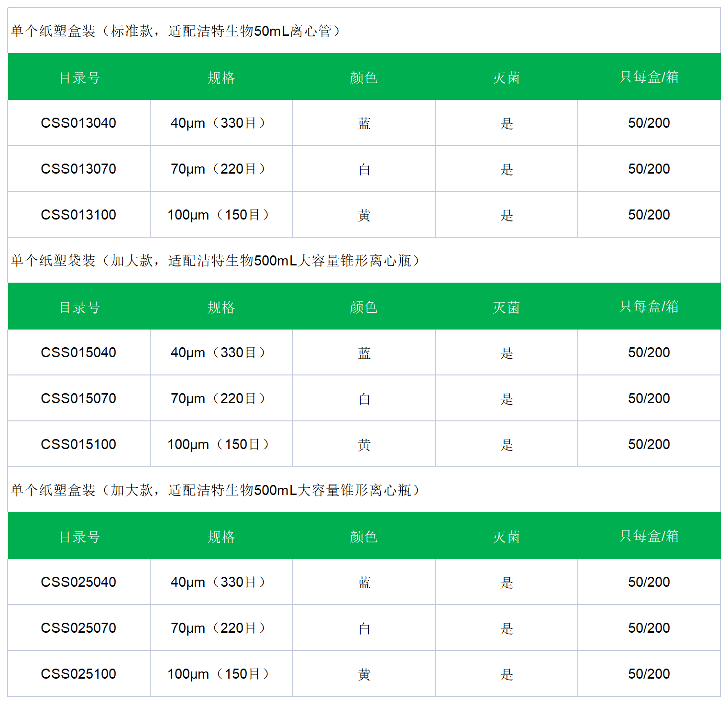Click sterile value 是 in the CSS025070 row

507,628
